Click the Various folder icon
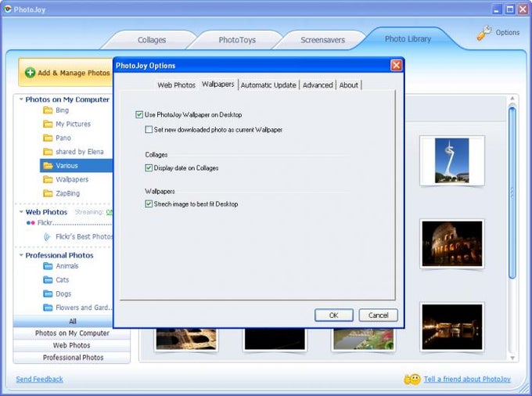 tap(48, 166)
